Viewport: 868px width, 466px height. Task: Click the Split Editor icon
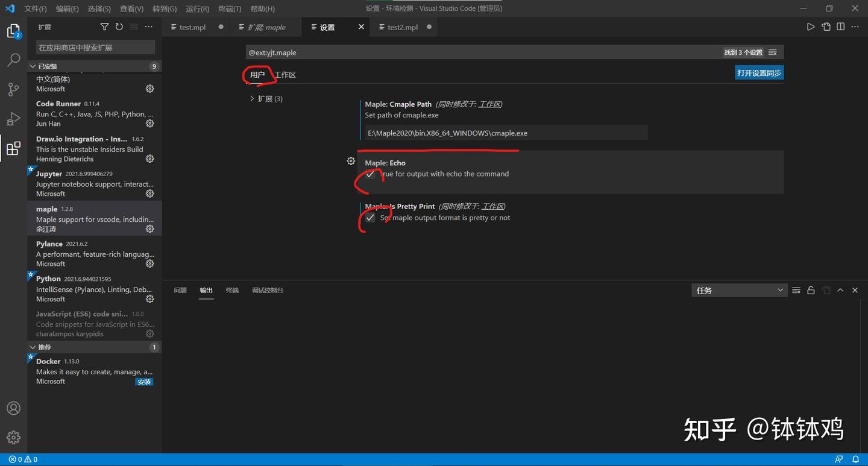(840, 27)
